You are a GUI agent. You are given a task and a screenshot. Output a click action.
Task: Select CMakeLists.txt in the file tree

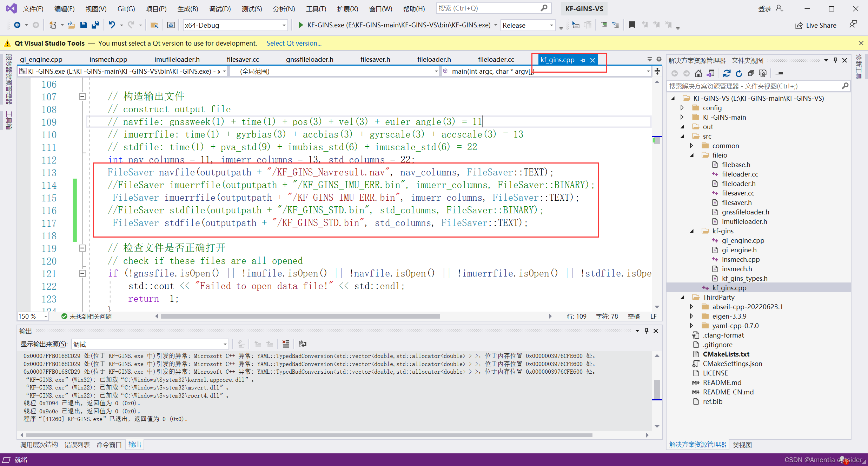tap(725, 354)
